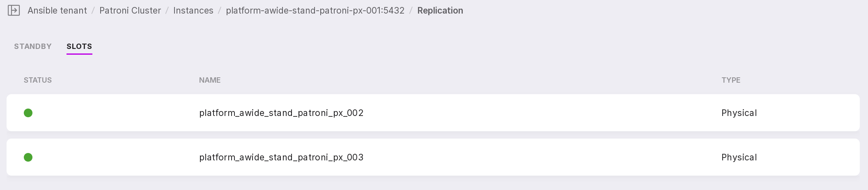
Task: Select slot name platform_awide_stand_patroni_px_003
Action: tap(281, 158)
